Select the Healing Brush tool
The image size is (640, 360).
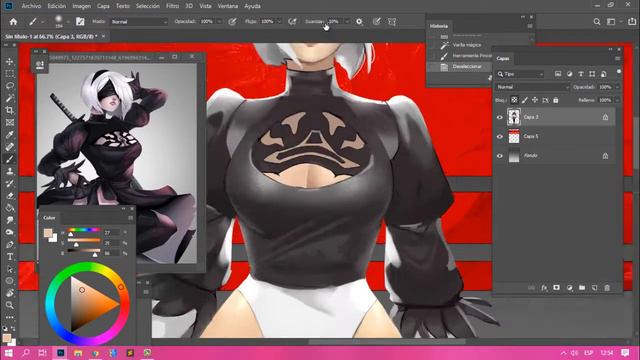tap(10, 147)
